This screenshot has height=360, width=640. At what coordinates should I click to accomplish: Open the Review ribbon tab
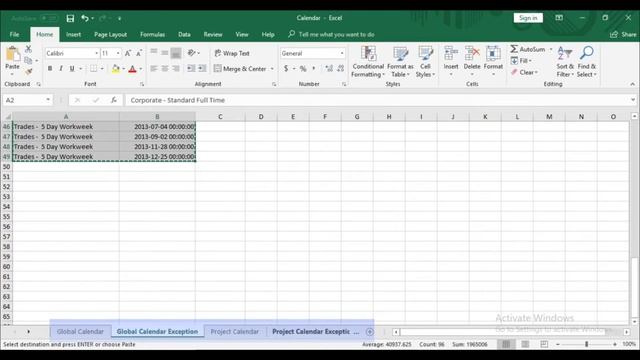213,35
